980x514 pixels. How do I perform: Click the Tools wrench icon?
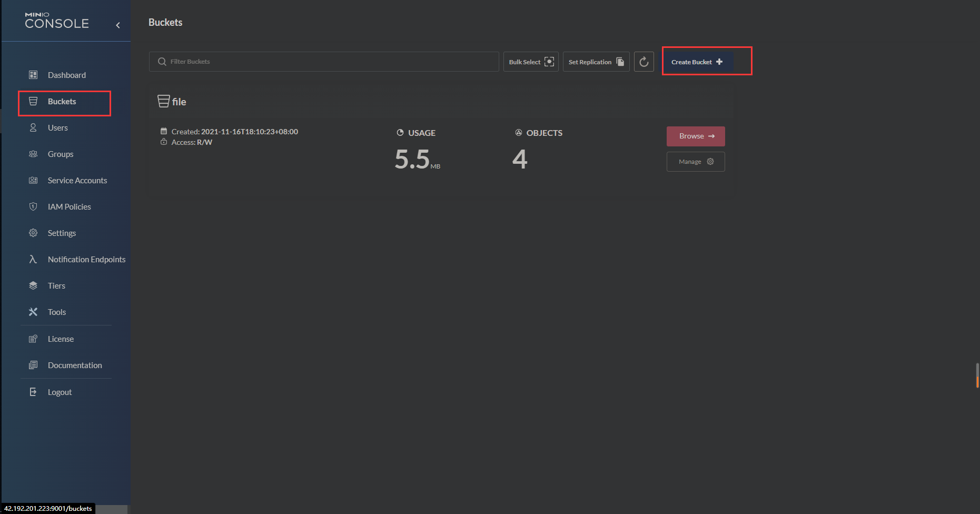click(x=33, y=312)
